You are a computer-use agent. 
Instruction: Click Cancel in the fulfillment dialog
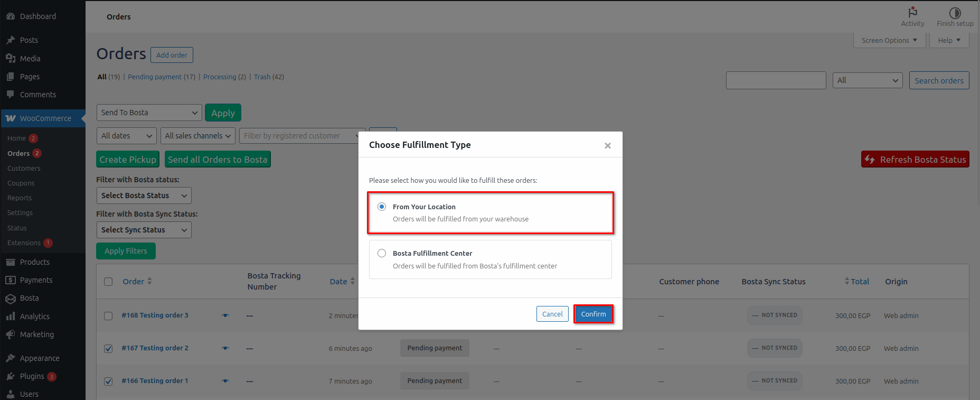pos(552,314)
